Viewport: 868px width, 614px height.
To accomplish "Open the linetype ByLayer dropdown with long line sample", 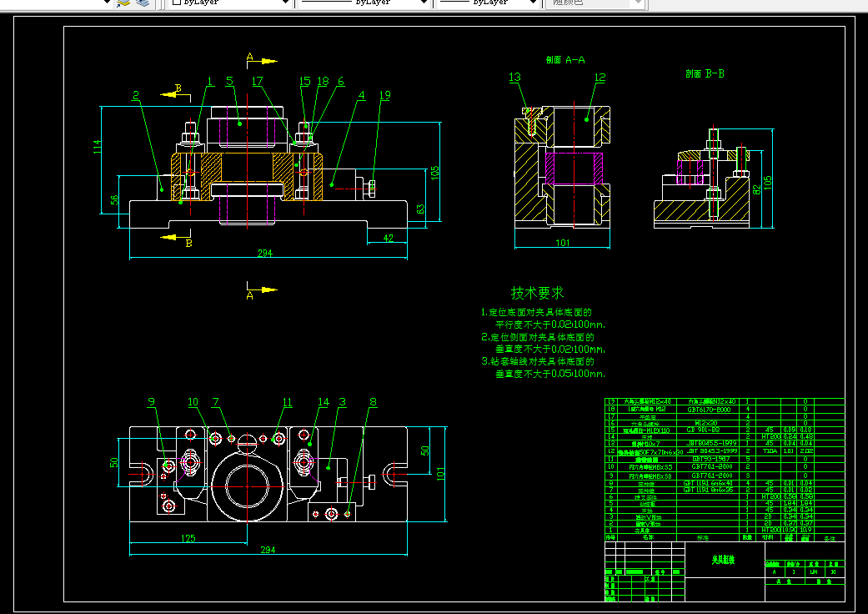I will click(364, 3).
